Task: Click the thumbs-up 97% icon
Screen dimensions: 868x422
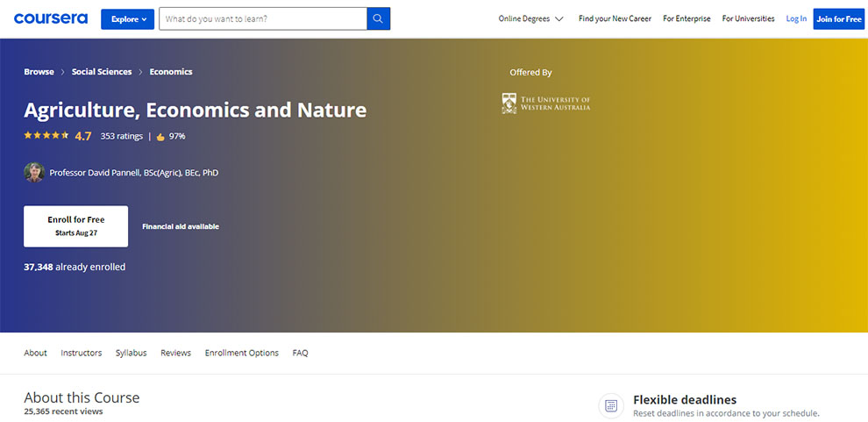Action: coord(160,137)
